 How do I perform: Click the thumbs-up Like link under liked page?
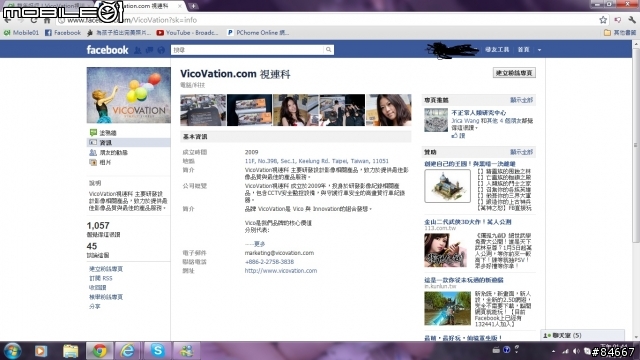click(x=458, y=136)
